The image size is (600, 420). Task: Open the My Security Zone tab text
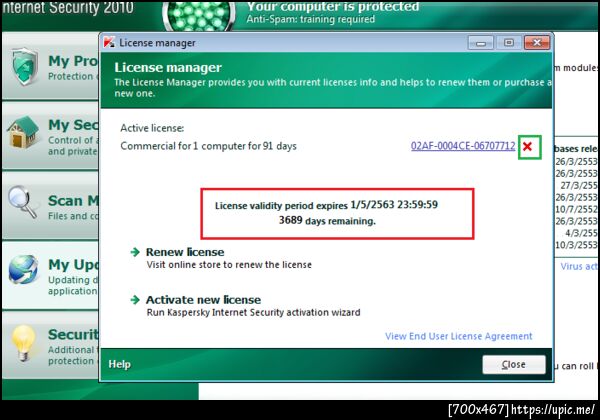(x=73, y=125)
